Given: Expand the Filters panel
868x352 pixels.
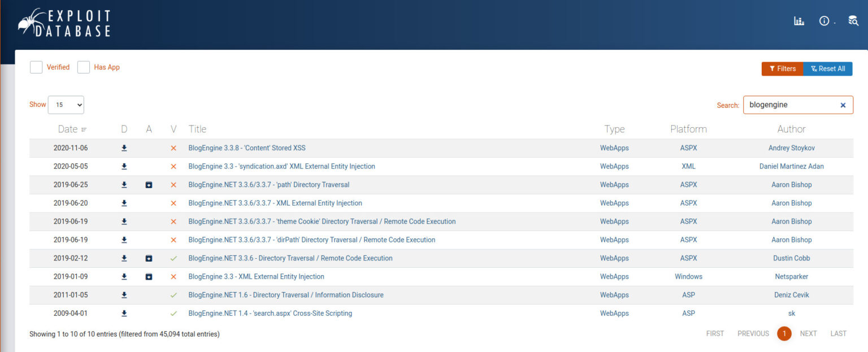Looking at the screenshot, I should [x=782, y=69].
